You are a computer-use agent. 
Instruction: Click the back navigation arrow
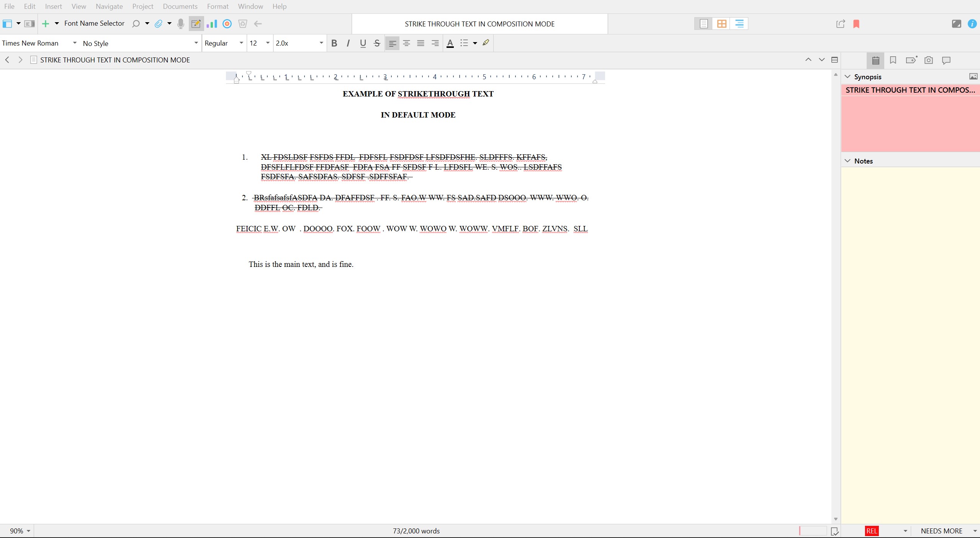[x=7, y=59]
